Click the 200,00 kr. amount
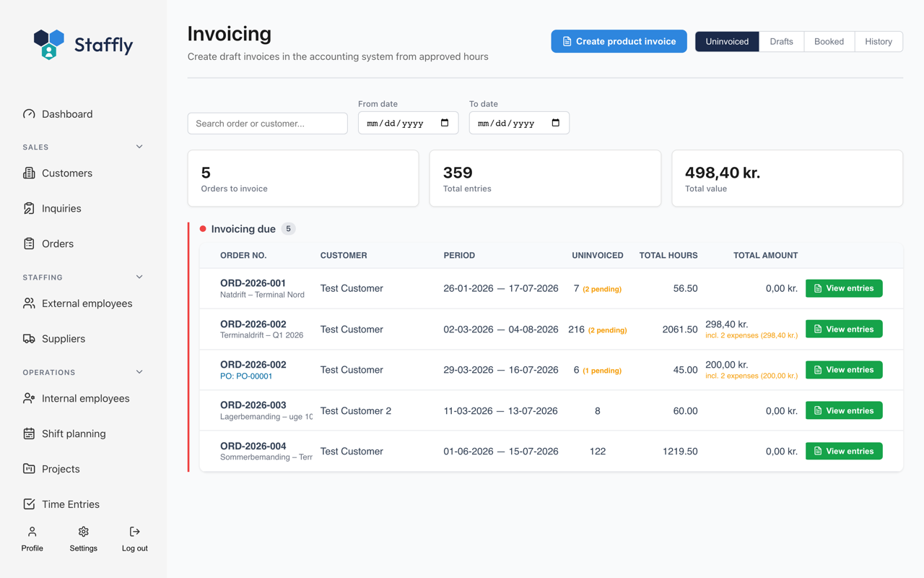The width and height of the screenshot is (924, 578). pyautogui.click(x=726, y=365)
